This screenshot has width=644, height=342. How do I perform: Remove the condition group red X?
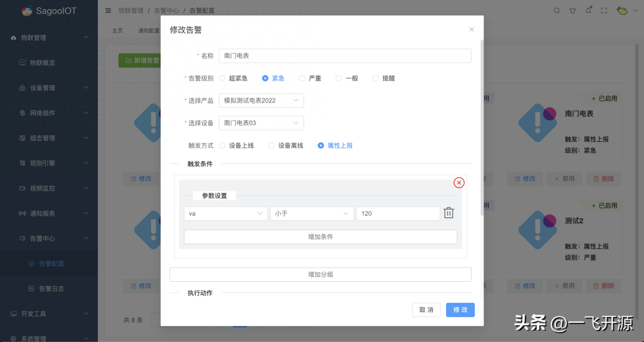[x=459, y=183]
